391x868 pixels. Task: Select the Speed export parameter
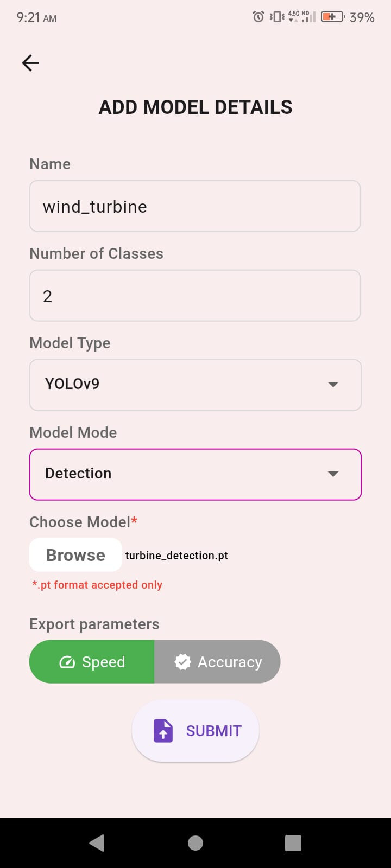pos(92,662)
